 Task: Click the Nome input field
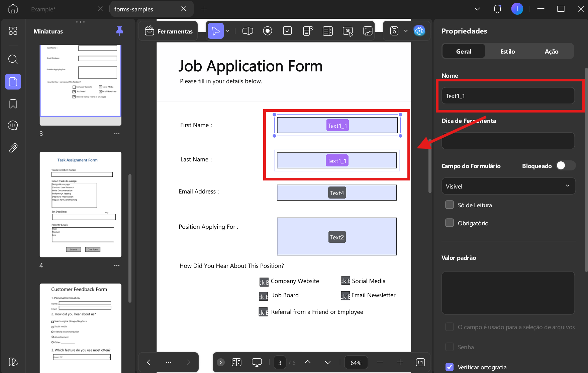(508, 96)
